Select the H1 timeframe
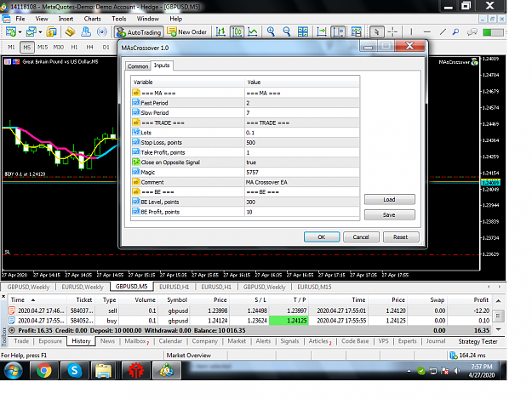The image size is (532, 399). coord(74,47)
